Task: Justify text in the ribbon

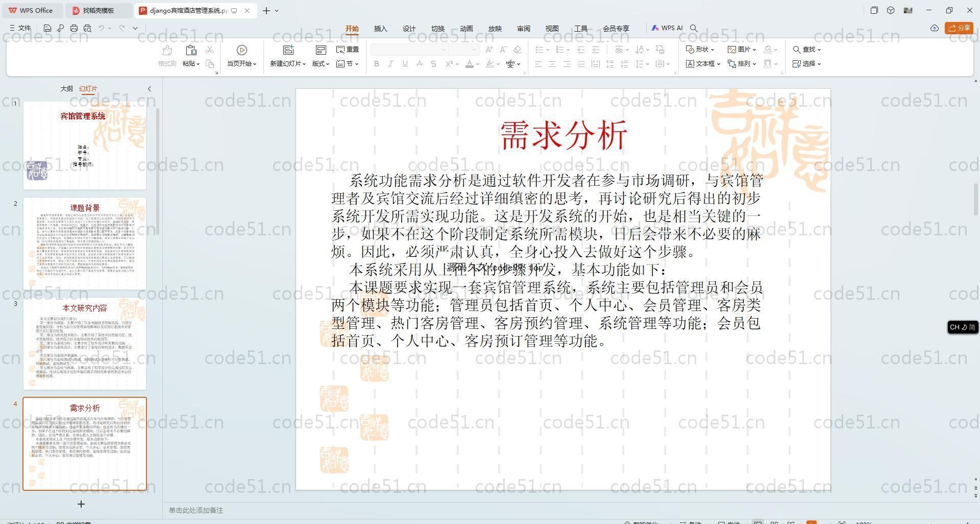Action: click(581, 64)
